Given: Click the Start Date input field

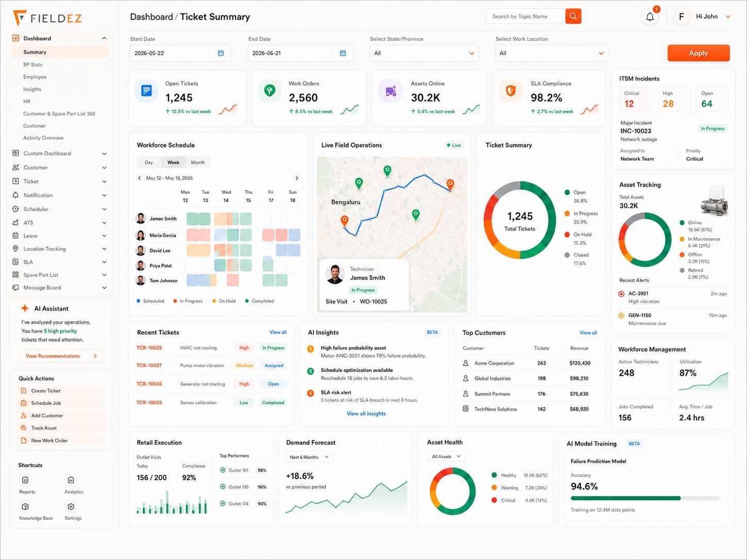Looking at the screenshot, I should pyautogui.click(x=181, y=53).
